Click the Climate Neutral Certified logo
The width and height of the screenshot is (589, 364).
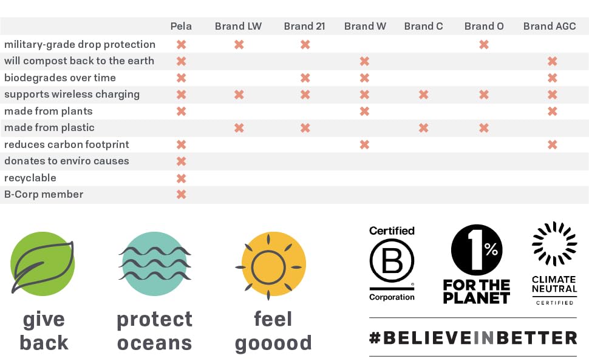coord(554,263)
